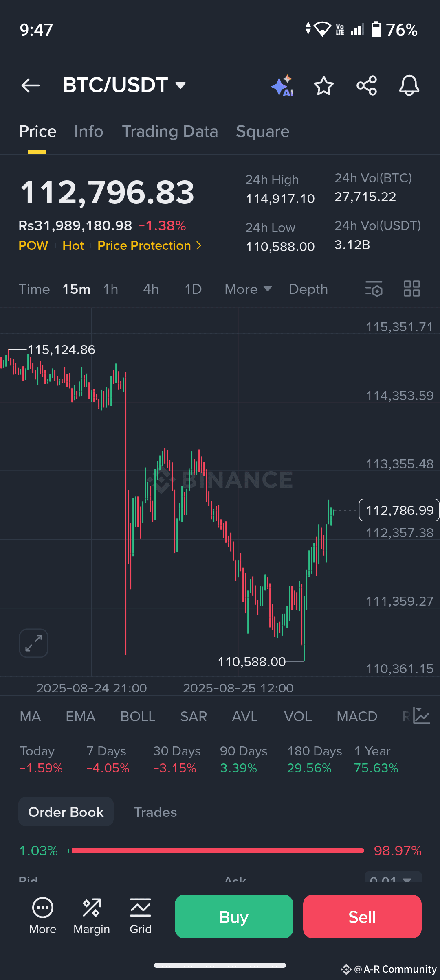
Task: Expand the More timeframe dropdown
Action: [248, 289]
